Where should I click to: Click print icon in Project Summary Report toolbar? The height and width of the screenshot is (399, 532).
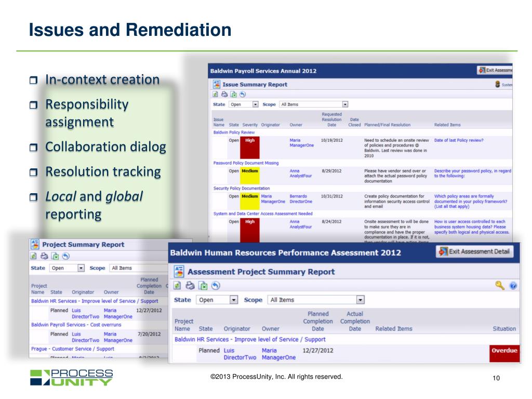click(45, 256)
